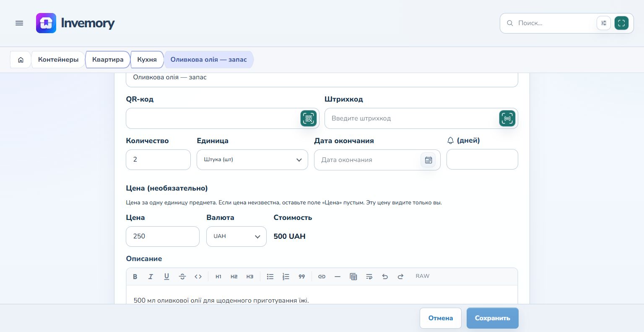Underline text in description editor
The image size is (644, 332).
click(166, 277)
